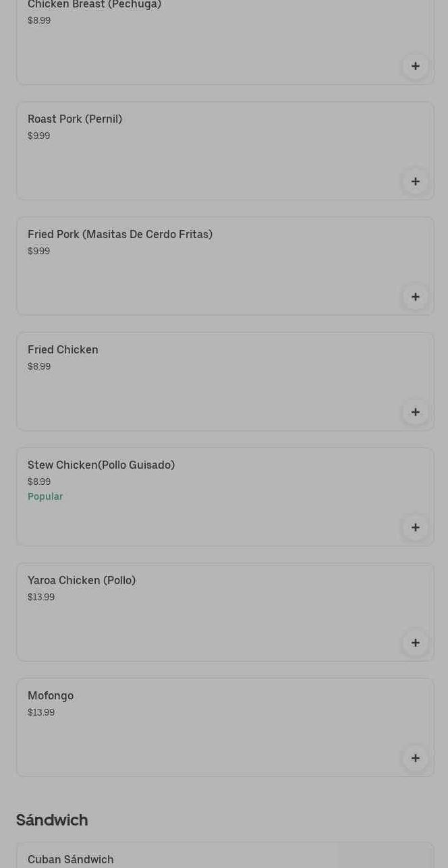Open the Roast Pork (Pernil) item title
Screen dimensions: 448x868
[x=75, y=119]
